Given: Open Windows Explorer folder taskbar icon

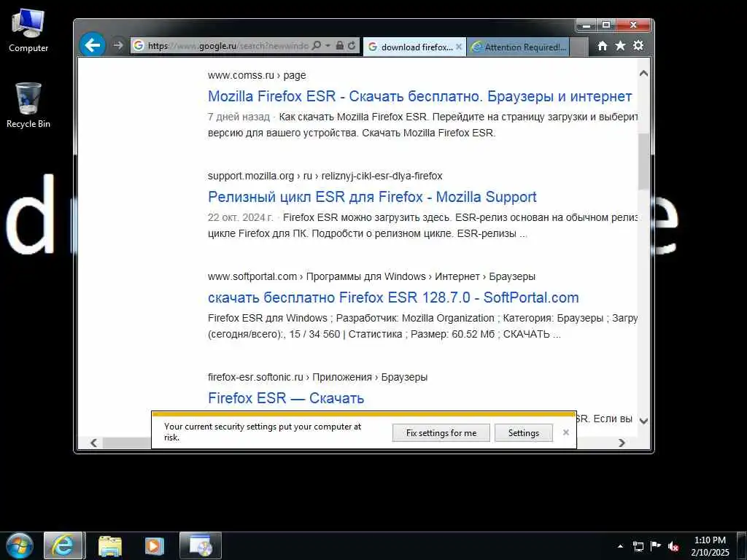Looking at the screenshot, I should click(x=110, y=546).
